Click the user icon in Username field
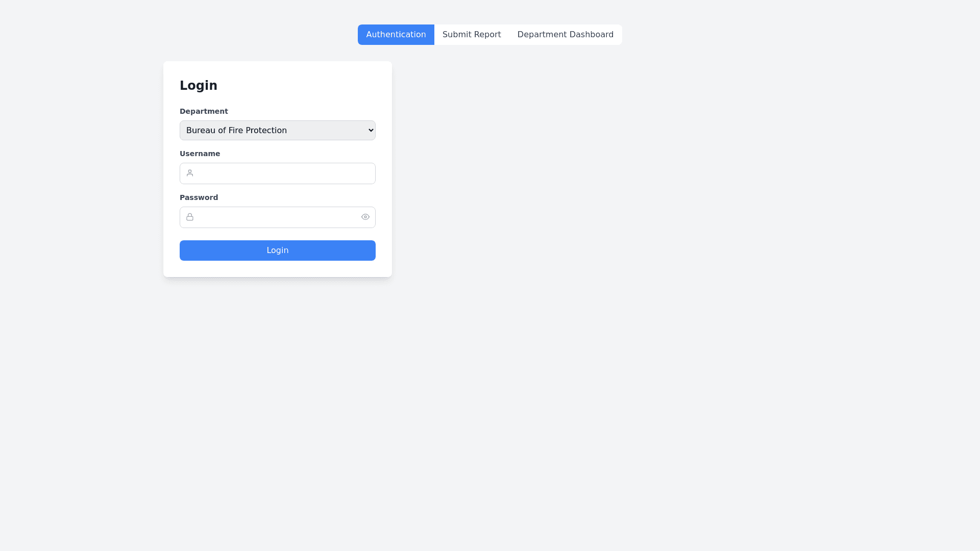Image resolution: width=980 pixels, height=551 pixels. pyautogui.click(x=190, y=173)
